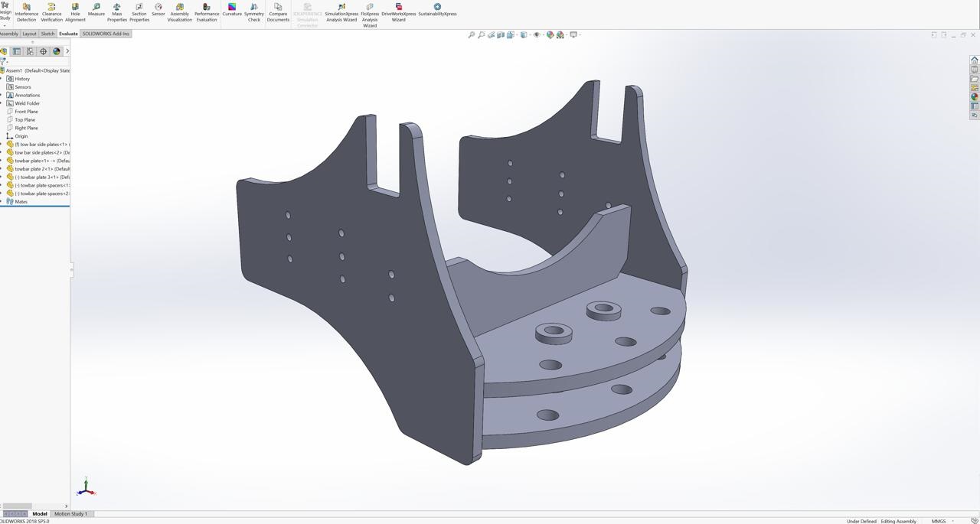Toggle the Section View icon
Viewport: 980px width, 524px height.
click(x=500, y=34)
